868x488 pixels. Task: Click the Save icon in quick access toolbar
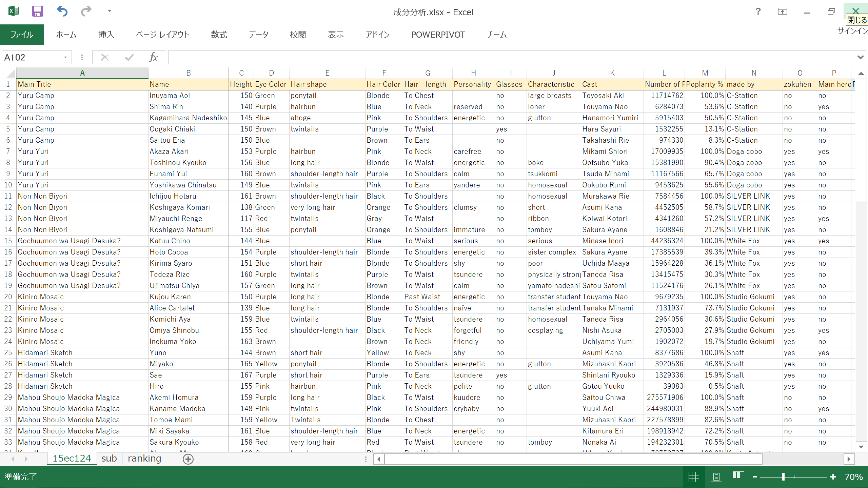37,12
